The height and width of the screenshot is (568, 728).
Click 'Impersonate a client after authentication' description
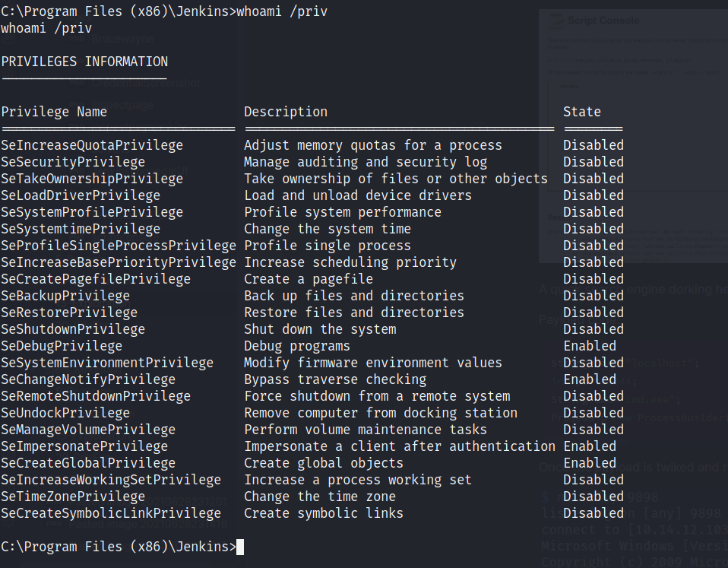pos(400,446)
